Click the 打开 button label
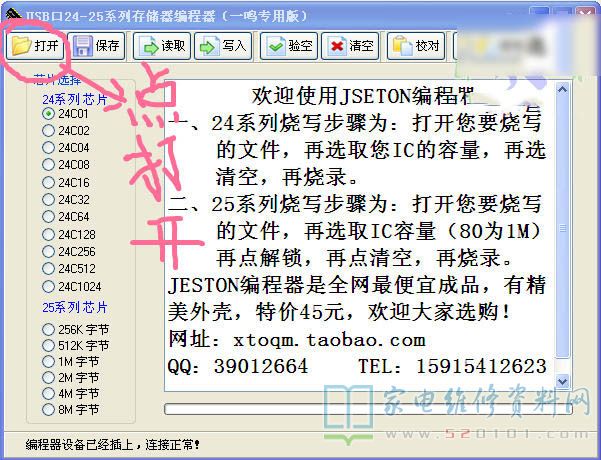This screenshot has width=601, height=460. [46, 46]
